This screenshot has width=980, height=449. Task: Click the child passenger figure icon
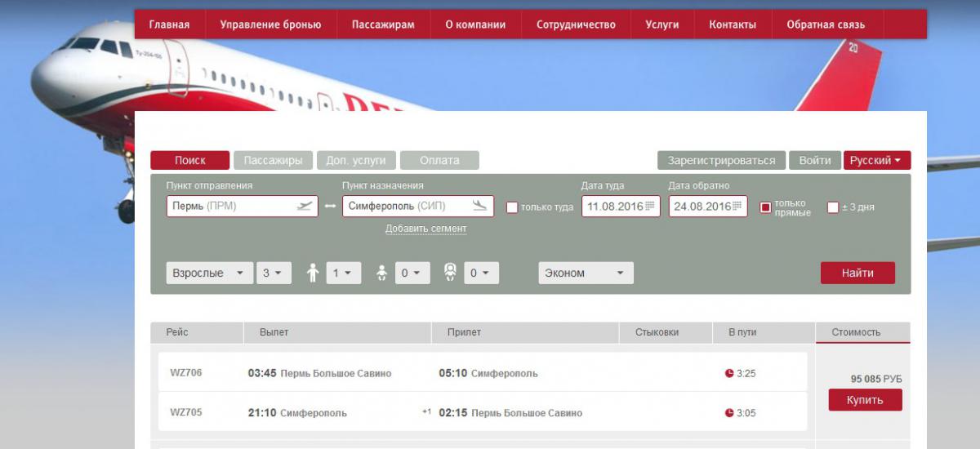312,273
